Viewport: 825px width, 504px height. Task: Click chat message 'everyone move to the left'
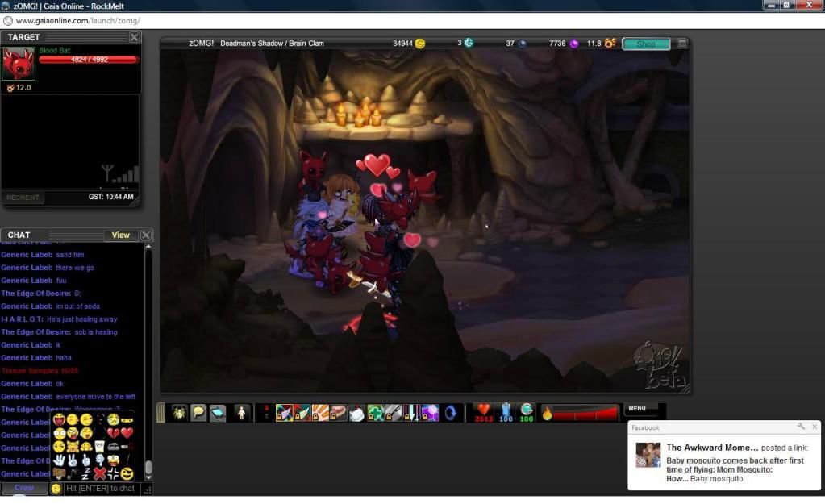coord(95,397)
